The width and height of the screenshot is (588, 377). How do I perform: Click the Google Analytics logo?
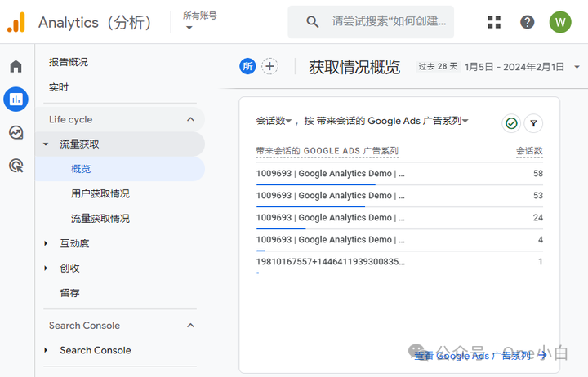(16, 22)
